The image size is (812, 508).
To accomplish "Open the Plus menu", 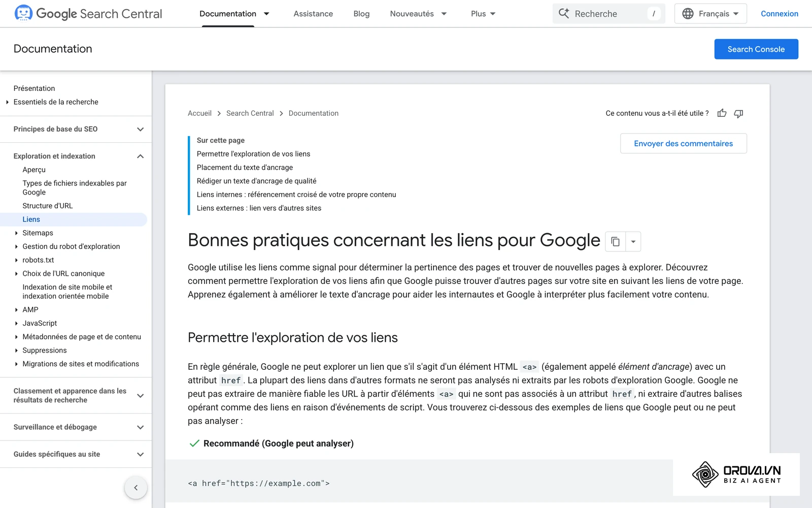I will tap(483, 14).
